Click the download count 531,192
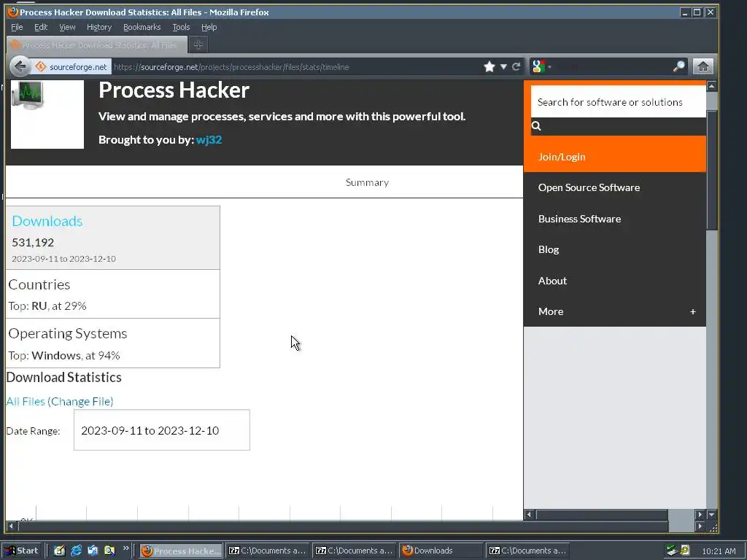747x560 pixels. pos(33,242)
